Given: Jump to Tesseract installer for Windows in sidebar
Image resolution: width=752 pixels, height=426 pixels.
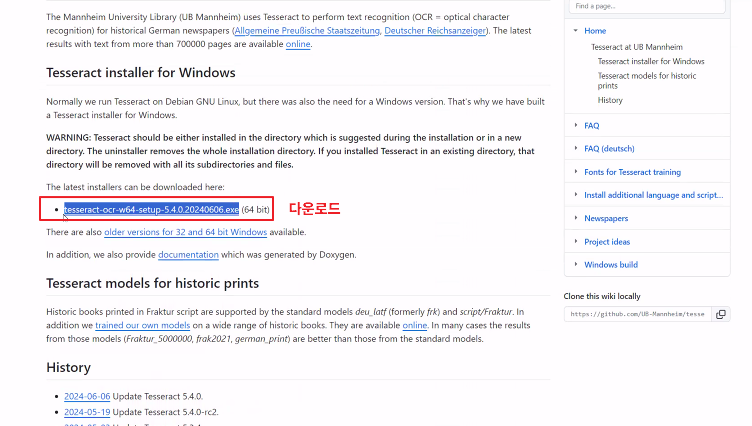Looking at the screenshot, I should coord(651,61).
